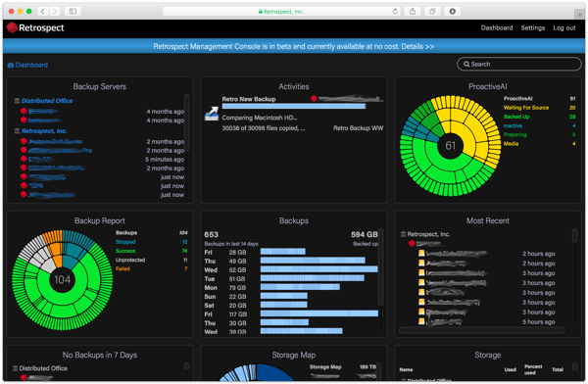588x384 pixels.
Task: Open Safari's share button
Action: coord(413,11)
